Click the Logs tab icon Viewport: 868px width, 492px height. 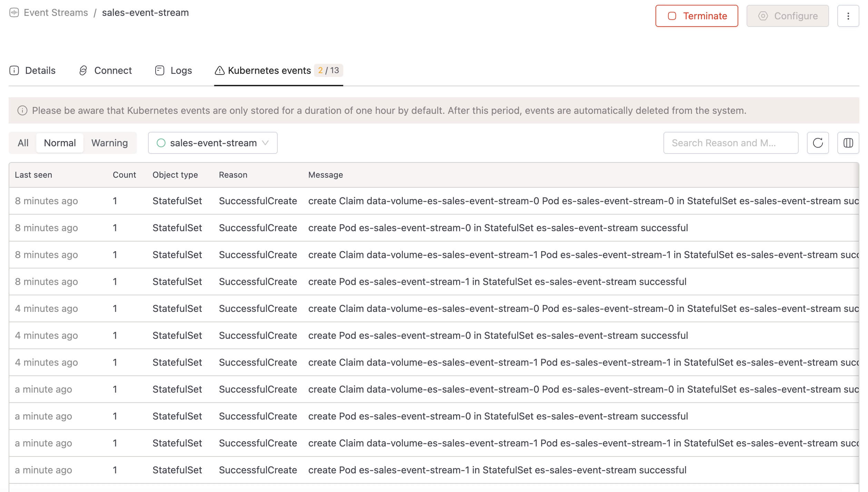point(159,70)
